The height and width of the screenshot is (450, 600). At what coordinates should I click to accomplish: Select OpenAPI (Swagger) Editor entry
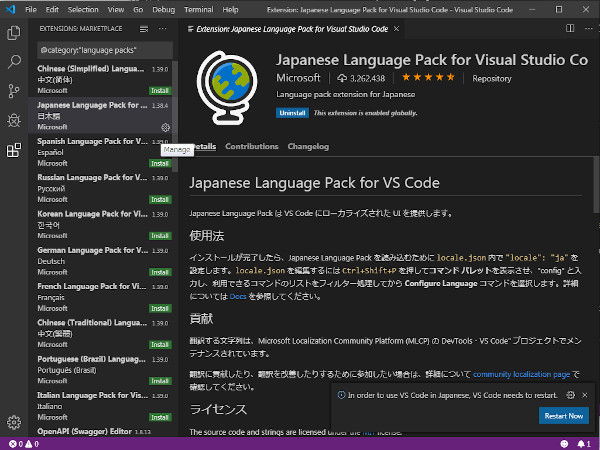pyautogui.click(x=100, y=431)
